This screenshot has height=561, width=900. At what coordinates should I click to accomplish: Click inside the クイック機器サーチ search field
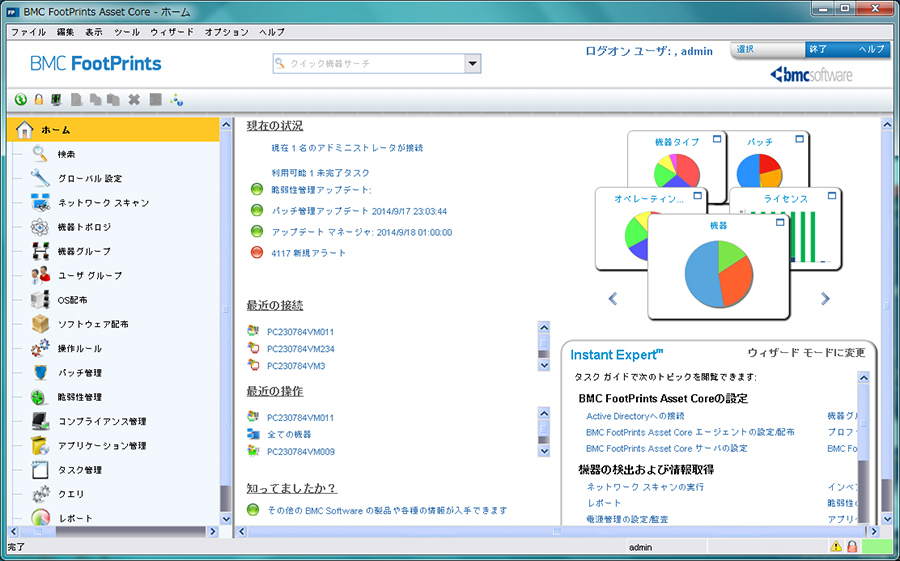370,64
